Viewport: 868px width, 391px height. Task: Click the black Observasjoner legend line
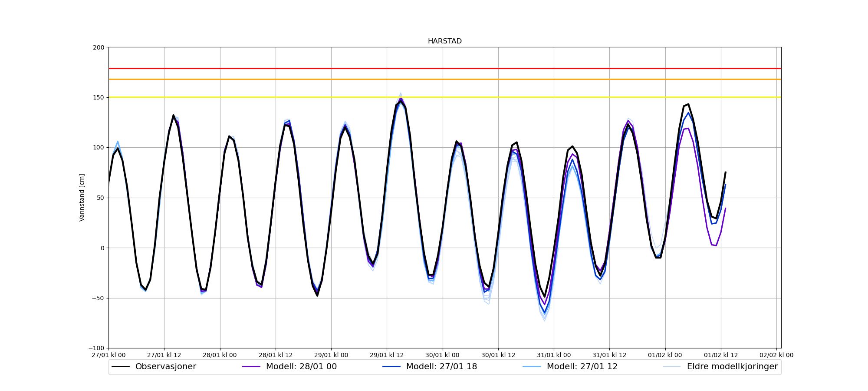pos(121,367)
